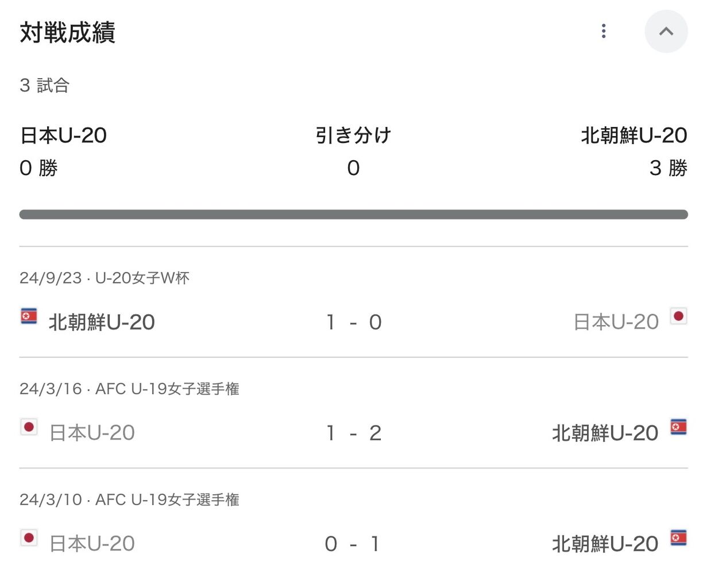Viewport: 707px width, 588px height.
Task: Click the 日本U-20 0 勝 summary header
Action: click(x=63, y=151)
